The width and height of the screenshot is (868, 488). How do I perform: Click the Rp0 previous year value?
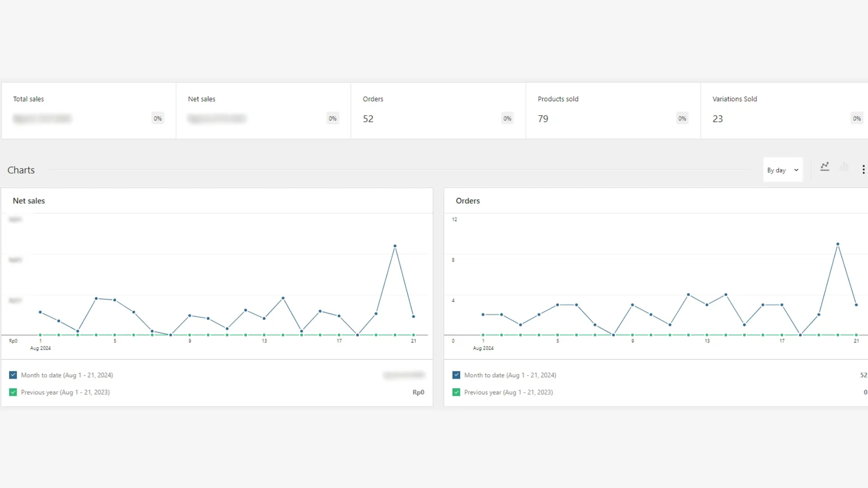point(418,392)
